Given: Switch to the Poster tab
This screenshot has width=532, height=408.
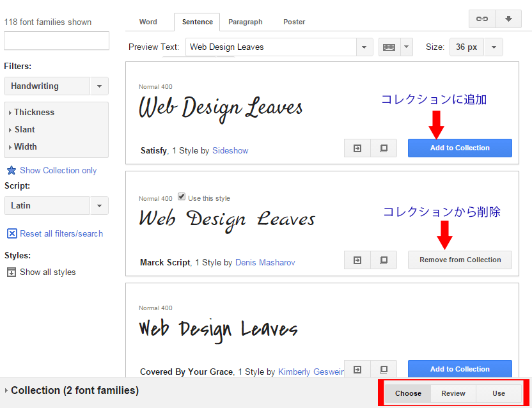Looking at the screenshot, I should [x=294, y=22].
